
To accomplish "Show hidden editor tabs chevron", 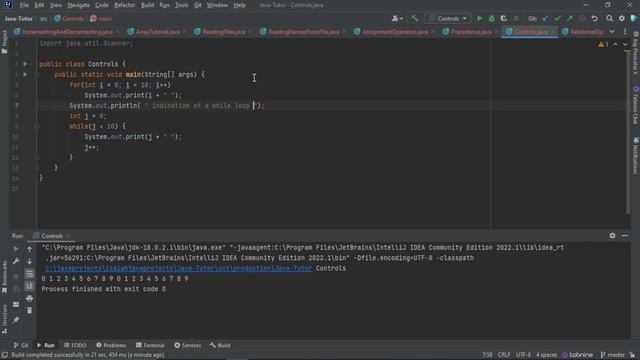I will [612, 31].
